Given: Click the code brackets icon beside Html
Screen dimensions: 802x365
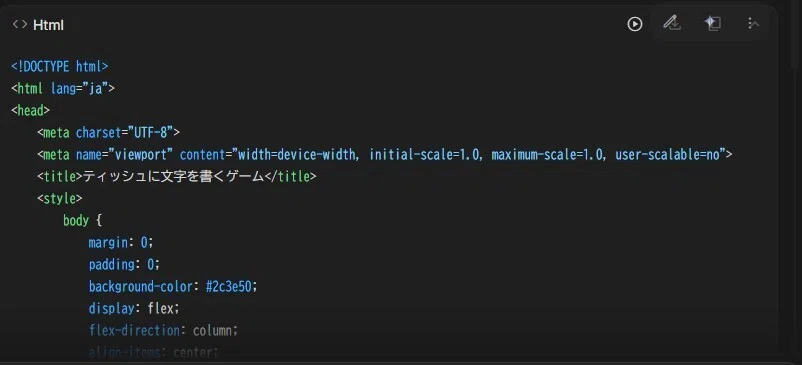Looking at the screenshot, I should 20,25.
